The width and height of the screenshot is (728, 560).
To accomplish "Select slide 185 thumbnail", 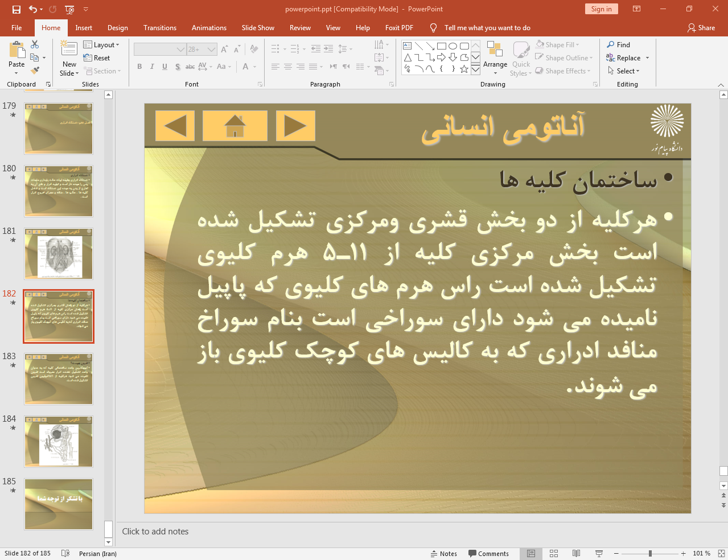I will pyautogui.click(x=59, y=504).
